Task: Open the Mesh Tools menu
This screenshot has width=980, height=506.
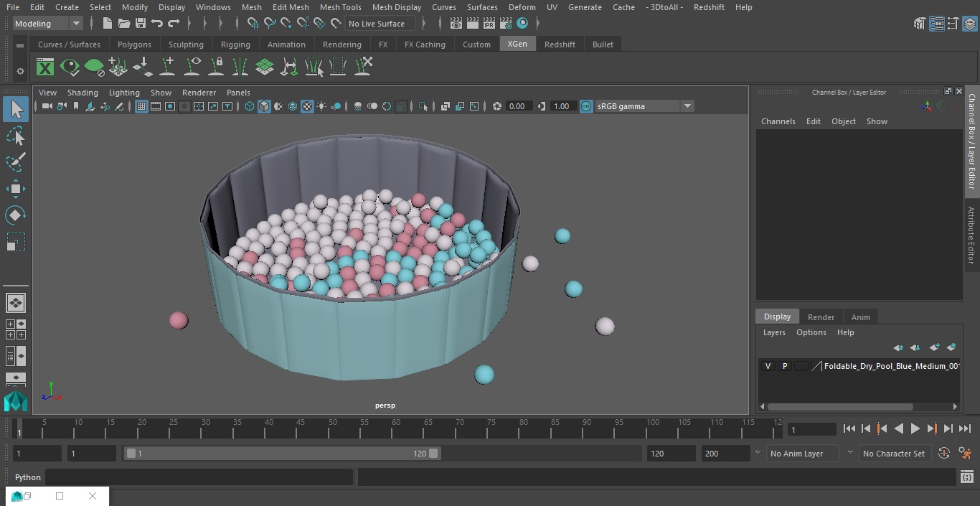Action: click(340, 7)
